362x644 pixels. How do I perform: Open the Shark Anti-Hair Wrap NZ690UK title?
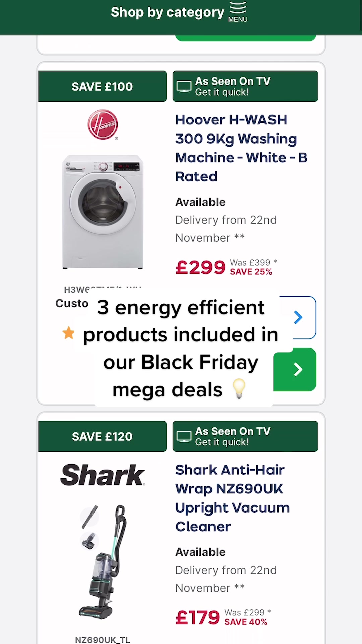pos(232,498)
